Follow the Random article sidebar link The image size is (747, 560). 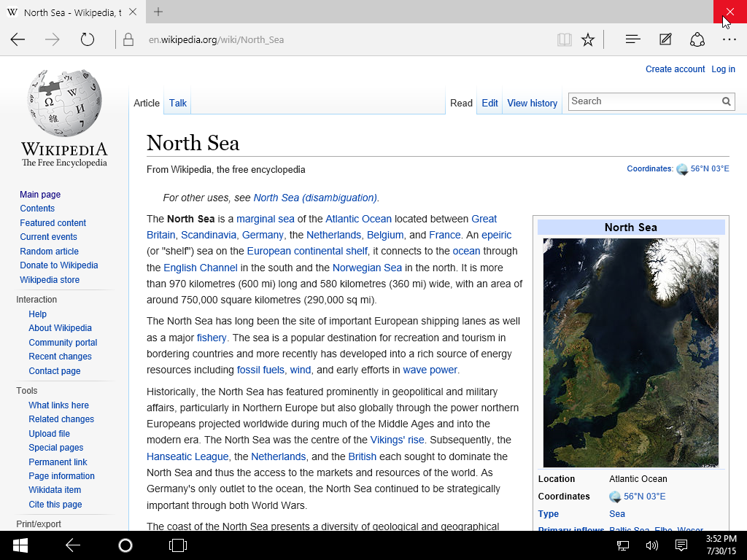coord(49,252)
